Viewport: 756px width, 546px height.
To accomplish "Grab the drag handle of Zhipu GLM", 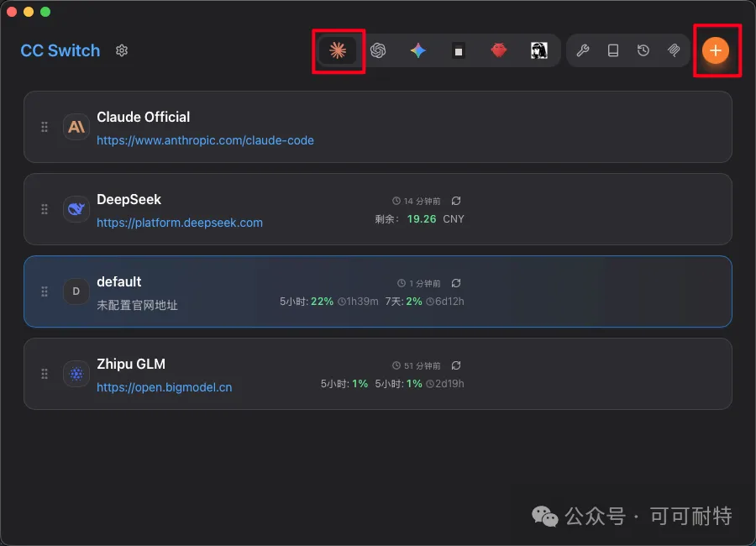I will [45, 374].
